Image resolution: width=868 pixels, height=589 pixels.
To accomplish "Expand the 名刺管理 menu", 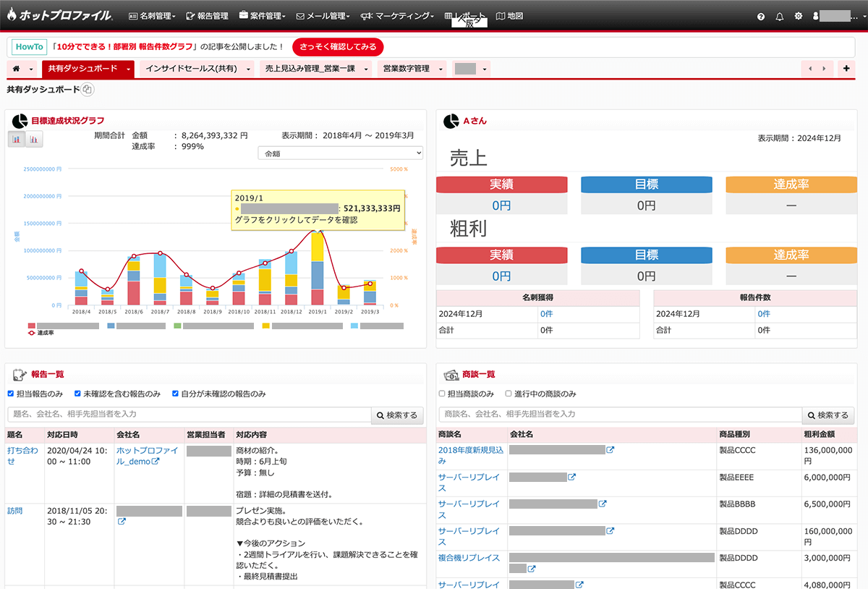I will (152, 16).
